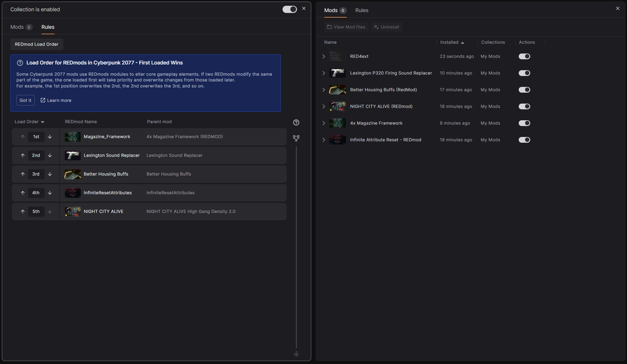Screen dimensions: 627x364
Task: Move NIGHT CITY ALIVE up in load order
Action: tap(22, 211)
